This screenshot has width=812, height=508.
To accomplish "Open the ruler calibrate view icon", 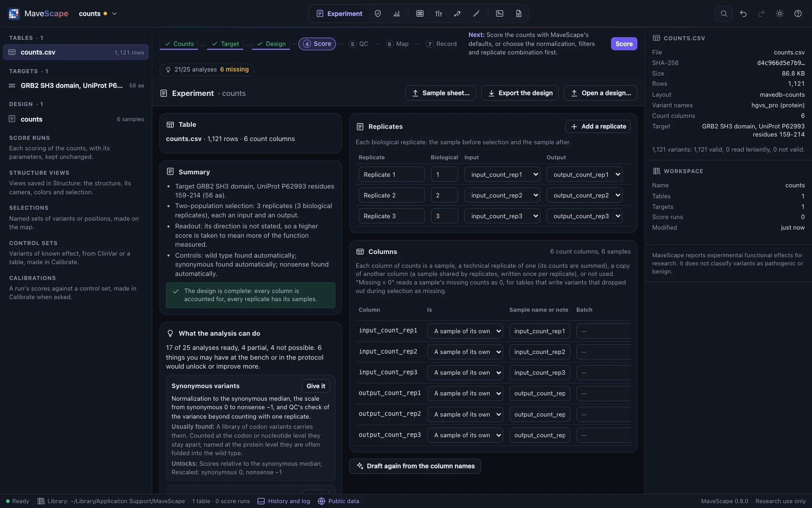I will tap(476, 13).
